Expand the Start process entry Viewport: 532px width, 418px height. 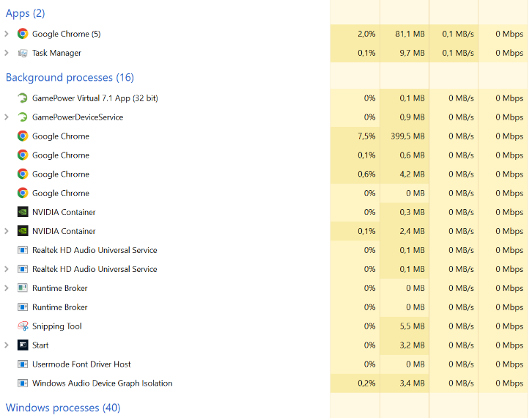pyautogui.click(x=7, y=345)
